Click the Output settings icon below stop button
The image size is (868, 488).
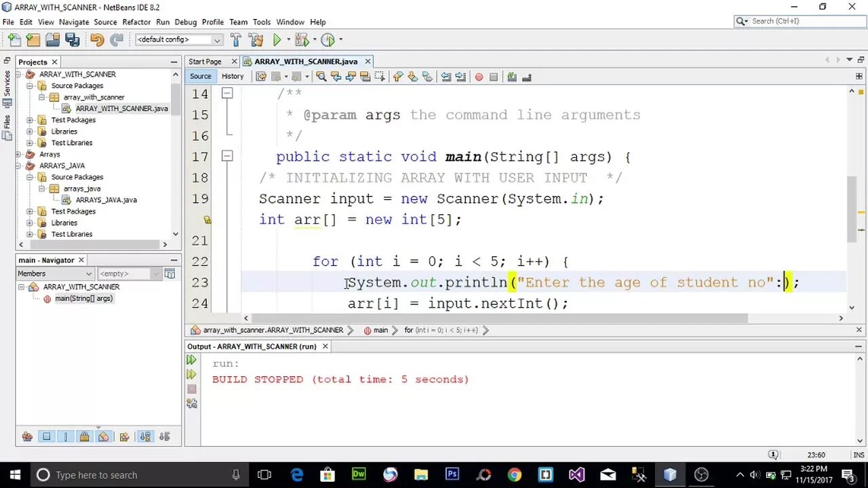click(x=192, y=403)
